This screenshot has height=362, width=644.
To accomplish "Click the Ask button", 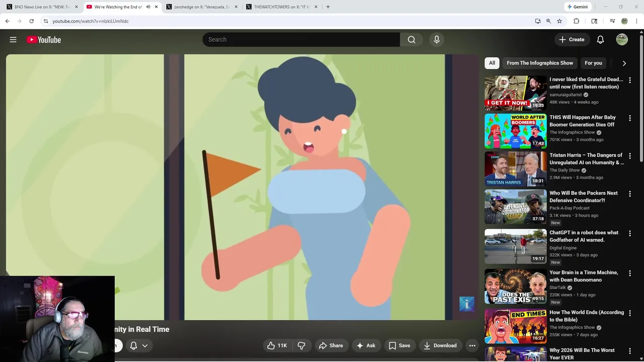I will tap(366, 345).
